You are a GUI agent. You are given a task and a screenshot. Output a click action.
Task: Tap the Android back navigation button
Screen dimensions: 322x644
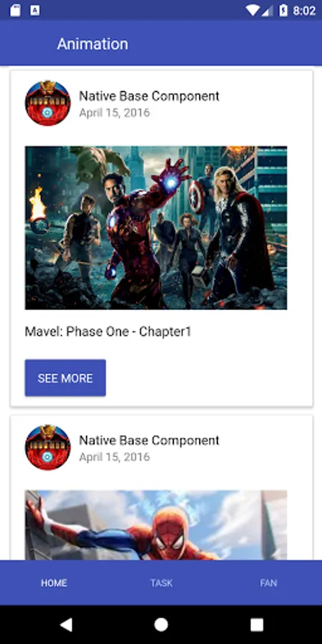(x=66, y=625)
